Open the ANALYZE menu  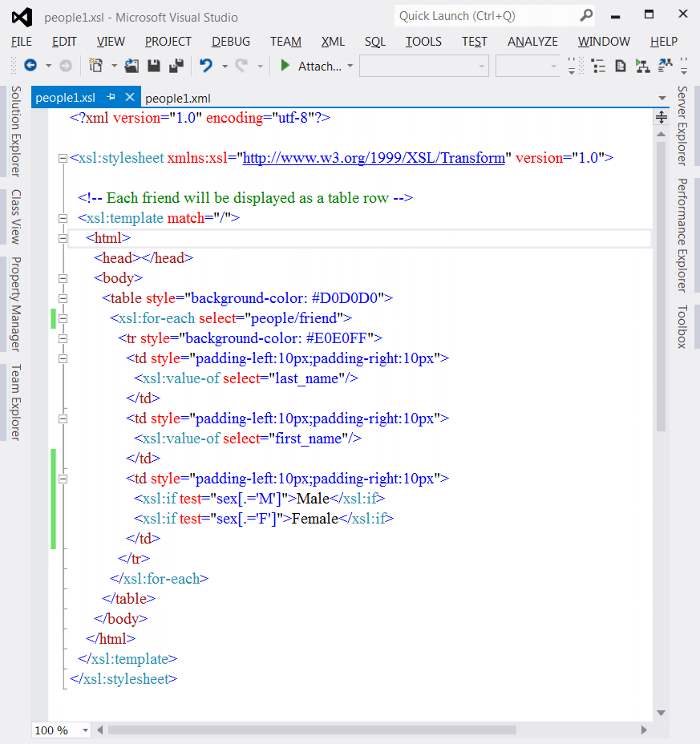click(x=532, y=42)
